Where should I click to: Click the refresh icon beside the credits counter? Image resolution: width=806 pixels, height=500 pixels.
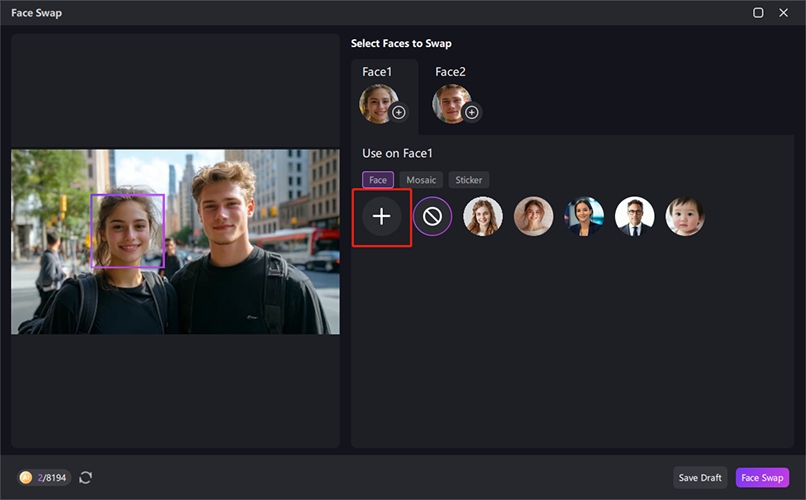click(86, 478)
